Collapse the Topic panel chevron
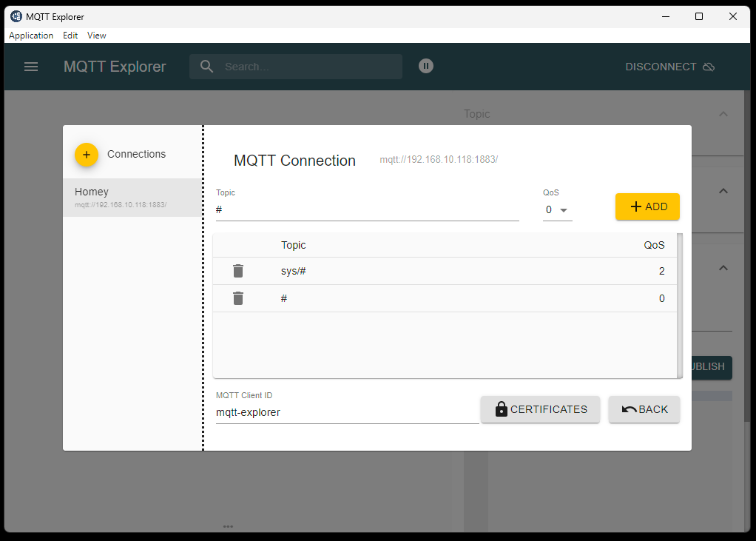The width and height of the screenshot is (756, 541). [x=723, y=114]
